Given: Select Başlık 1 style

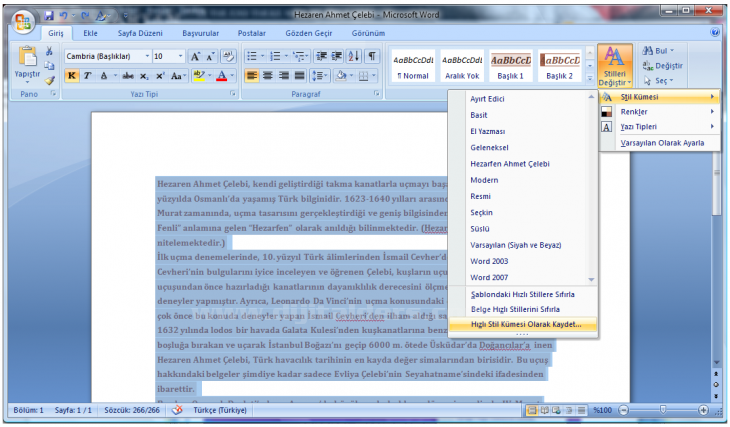Looking at the screenshot, I should tap(511, 67).
